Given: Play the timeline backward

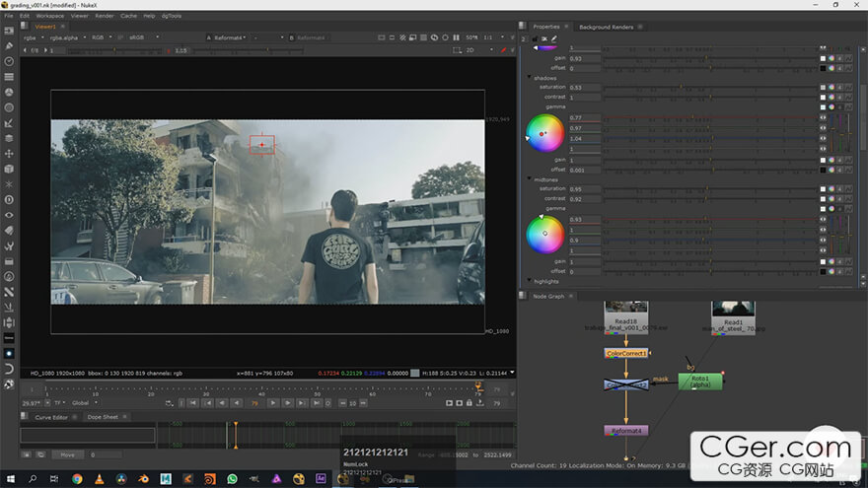Looking at the screenshot, I should [237, 403].
